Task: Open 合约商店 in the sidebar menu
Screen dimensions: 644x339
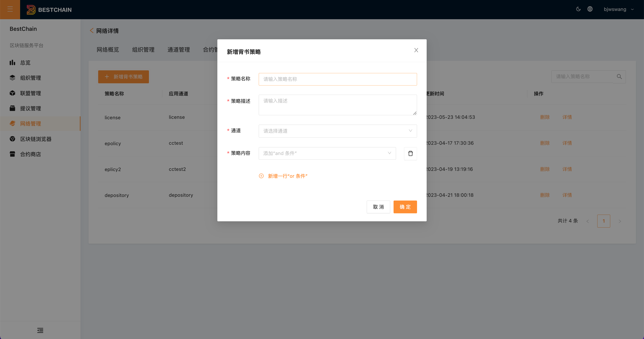Action: 40,154
